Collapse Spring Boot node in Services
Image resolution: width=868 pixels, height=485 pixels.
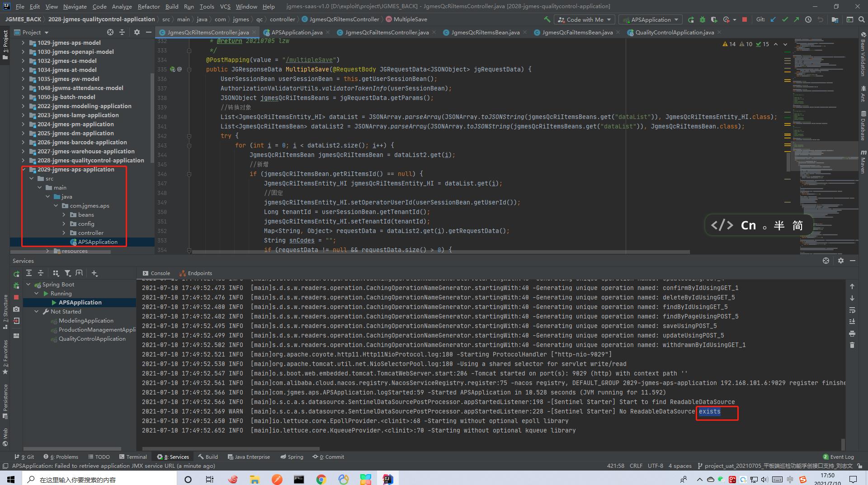click(x=28, y=284)
